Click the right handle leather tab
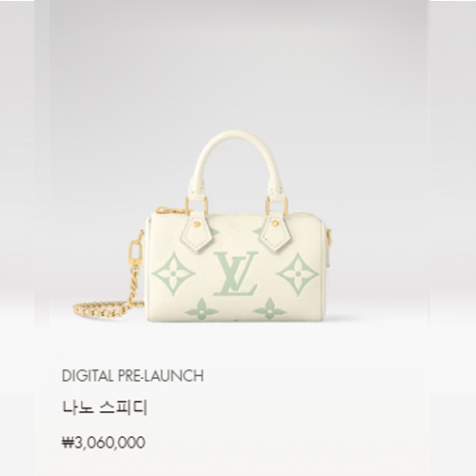This screenshot has height=476, width=476. [x=275, y=231]
